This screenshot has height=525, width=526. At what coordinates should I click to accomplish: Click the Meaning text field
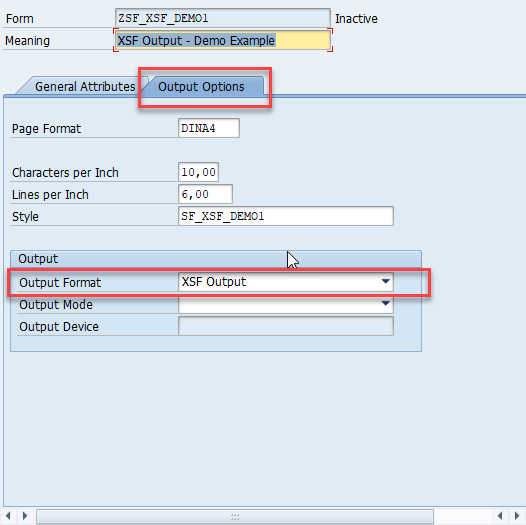[x=223, y=40]
